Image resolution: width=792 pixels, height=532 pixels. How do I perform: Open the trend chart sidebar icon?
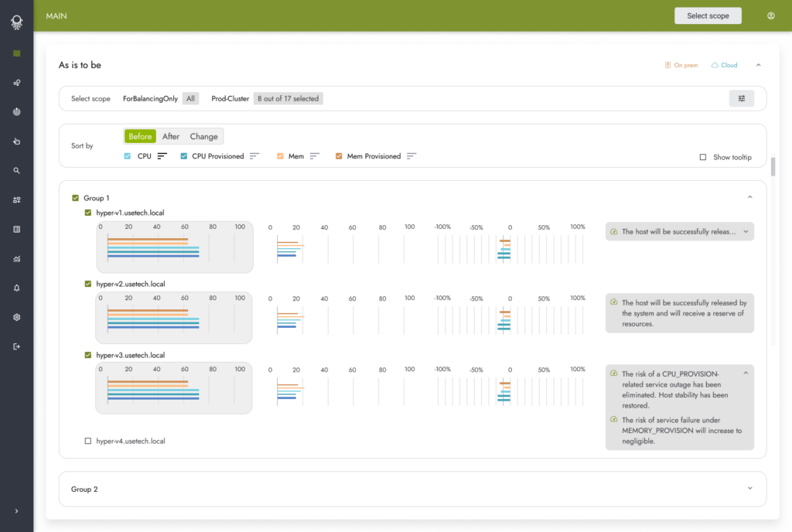point(17,259)
